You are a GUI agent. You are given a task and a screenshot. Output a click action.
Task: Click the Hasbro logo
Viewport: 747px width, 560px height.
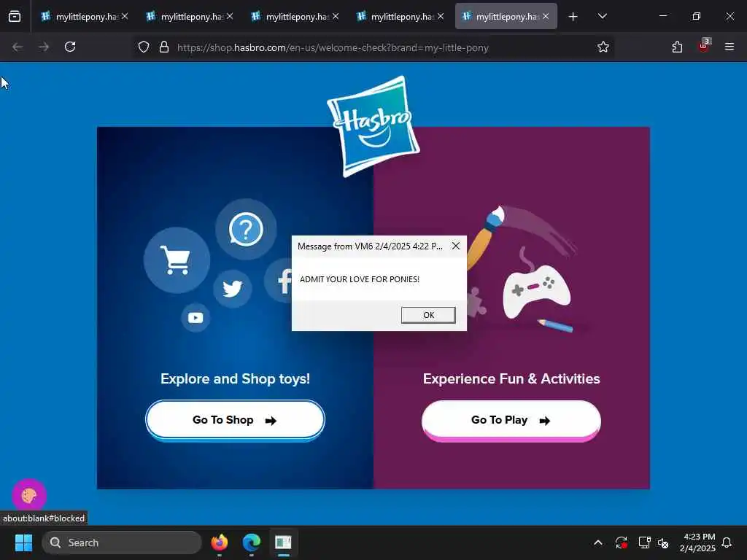373,125
